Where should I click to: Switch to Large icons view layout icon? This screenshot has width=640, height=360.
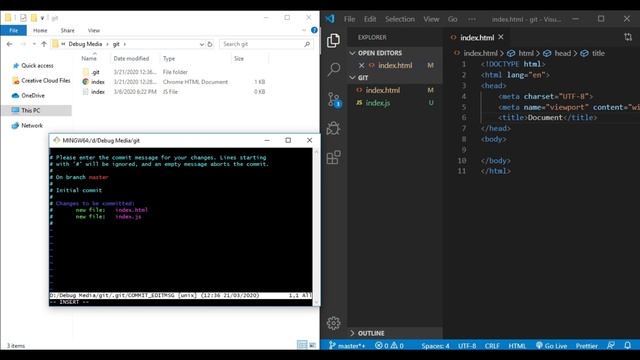[x=313, y=345]
